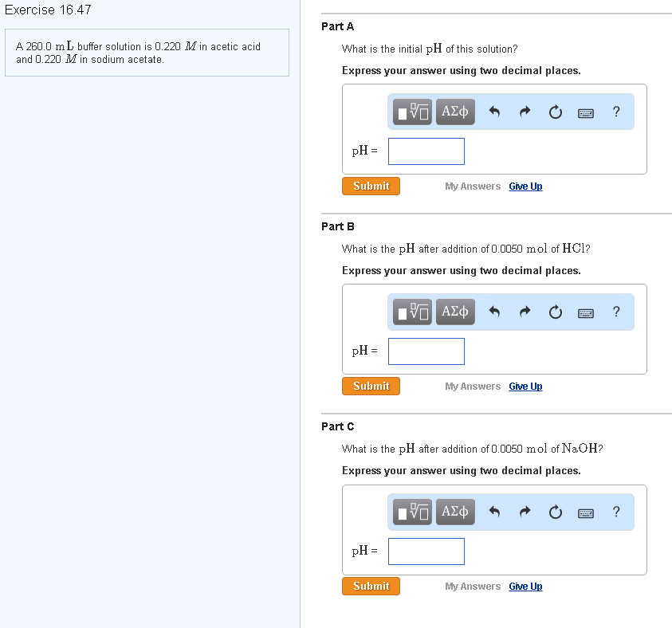Image resolution: width=672 pixels, height=628 pixels.
Task: Submit the Part A answer
Action: click(371, 186)
